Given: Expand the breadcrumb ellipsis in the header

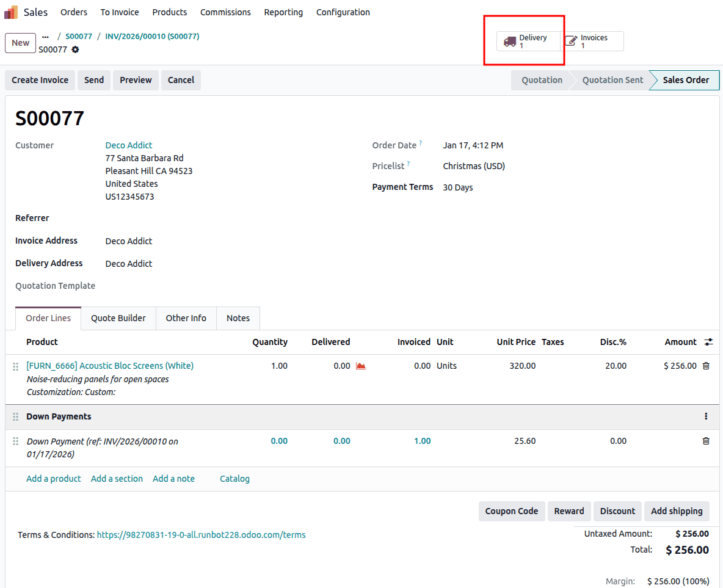Looking at the screenshot, I should click(x=45, y=36).
